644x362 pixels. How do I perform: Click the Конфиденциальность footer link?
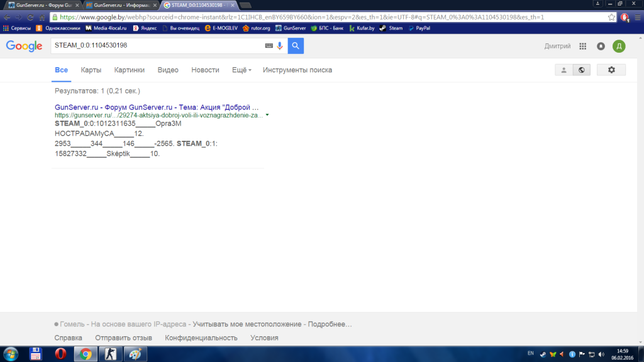point(201,337)
